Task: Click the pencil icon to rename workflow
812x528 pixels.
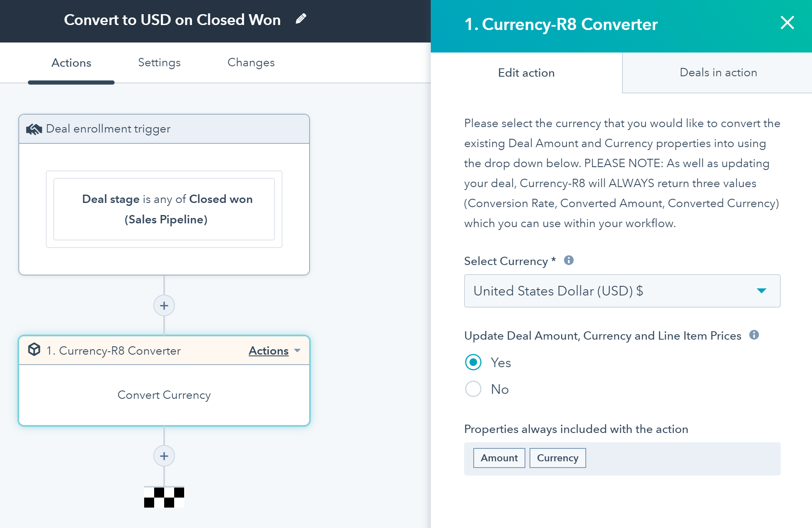Action: (301, 19)
